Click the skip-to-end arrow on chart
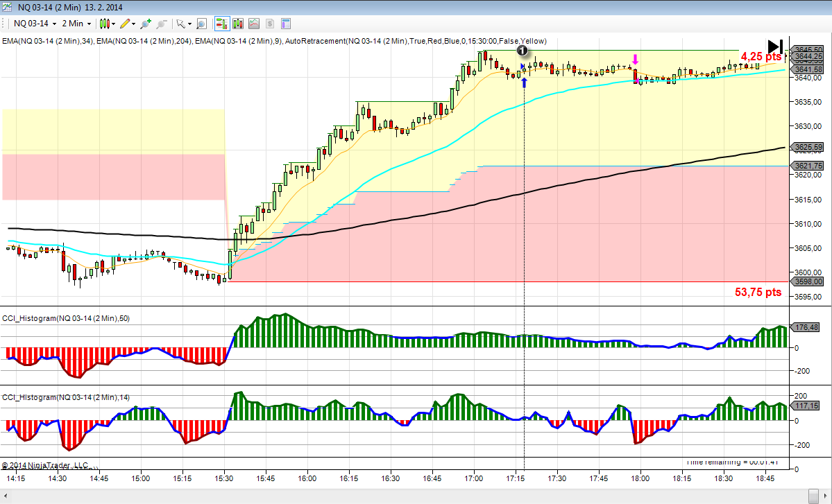832x504 pixels. point(775,45)
